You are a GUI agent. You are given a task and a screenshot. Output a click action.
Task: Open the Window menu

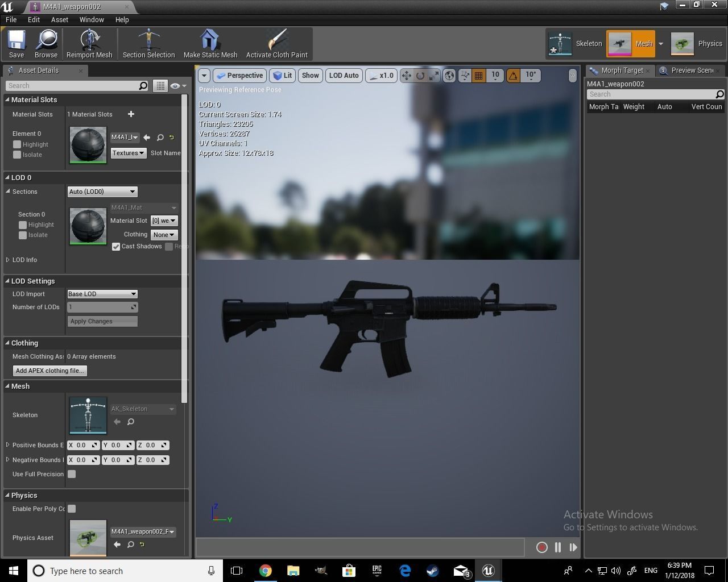pos(92,19)
